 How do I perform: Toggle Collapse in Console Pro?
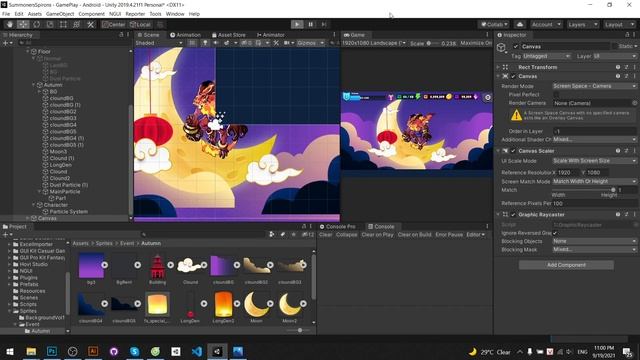point(347,235)
